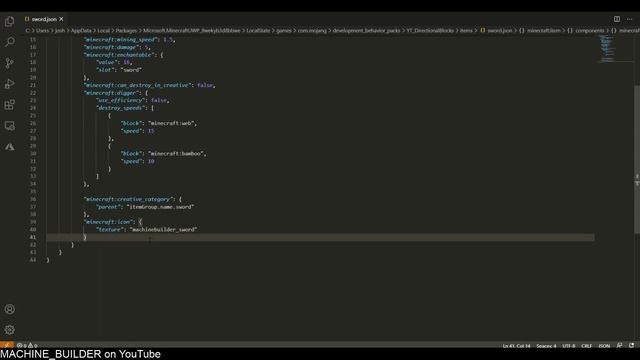Click the Split Editor Right icon

click(x=617, y=19)
